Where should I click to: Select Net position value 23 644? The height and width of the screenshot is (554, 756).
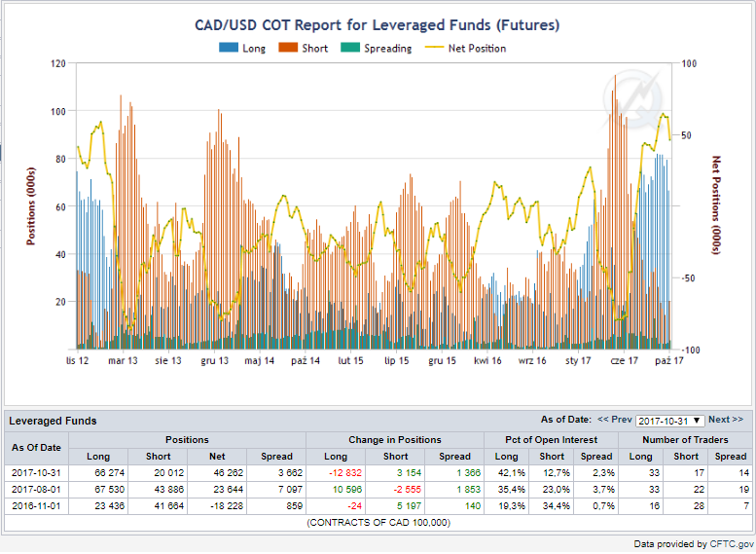(228, 490)
